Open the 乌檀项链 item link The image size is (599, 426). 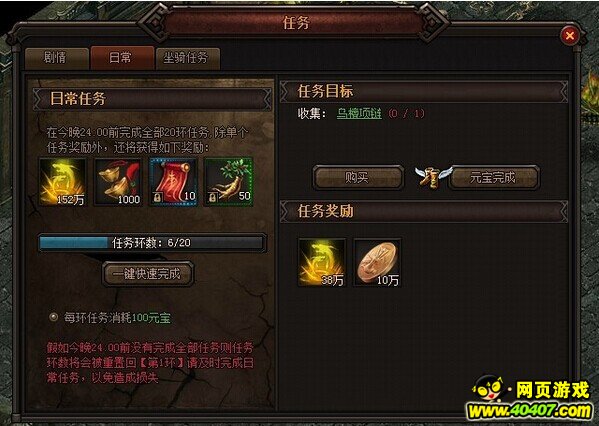pyautogui.click(x=359, y=113)
